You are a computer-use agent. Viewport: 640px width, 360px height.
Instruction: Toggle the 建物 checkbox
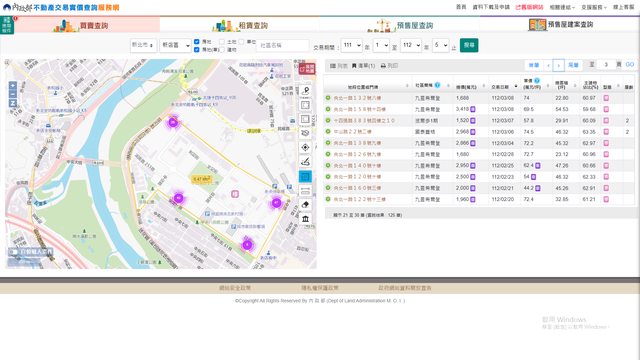click(x=222, y=50)
